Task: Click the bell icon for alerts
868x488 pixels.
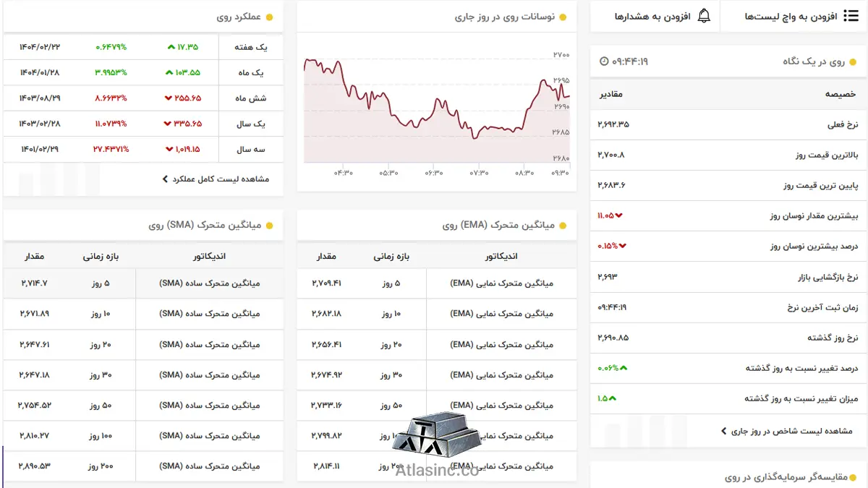Action: click(704, 16)
